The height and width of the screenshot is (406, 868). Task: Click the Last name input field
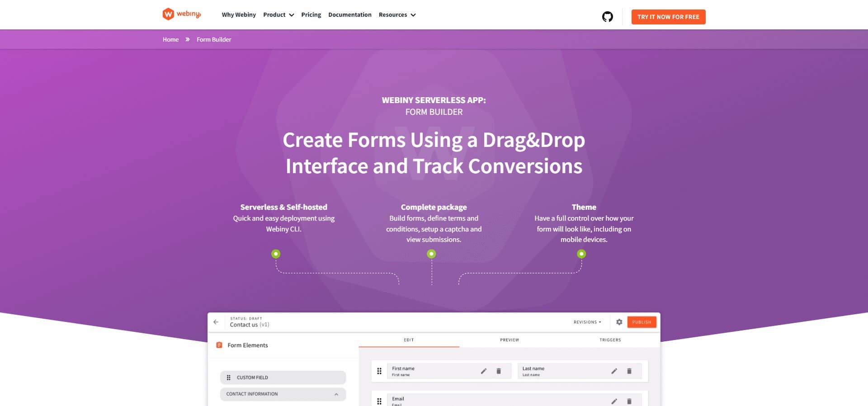(x=580, y=371)
